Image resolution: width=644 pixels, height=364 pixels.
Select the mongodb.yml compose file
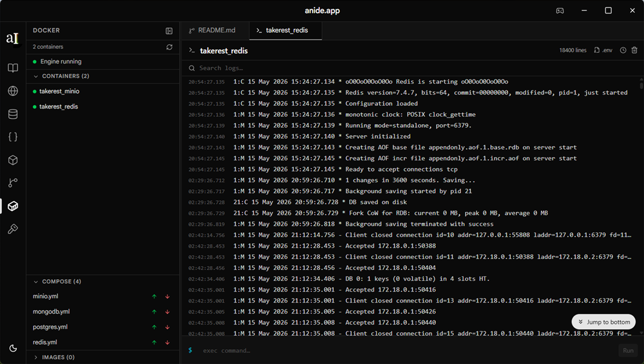pos(51,312)
